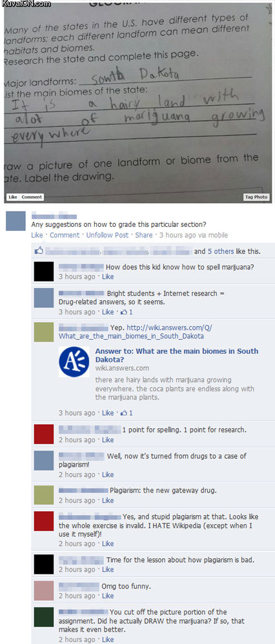Open the '5 others' likes list

(x=220, y=251)
